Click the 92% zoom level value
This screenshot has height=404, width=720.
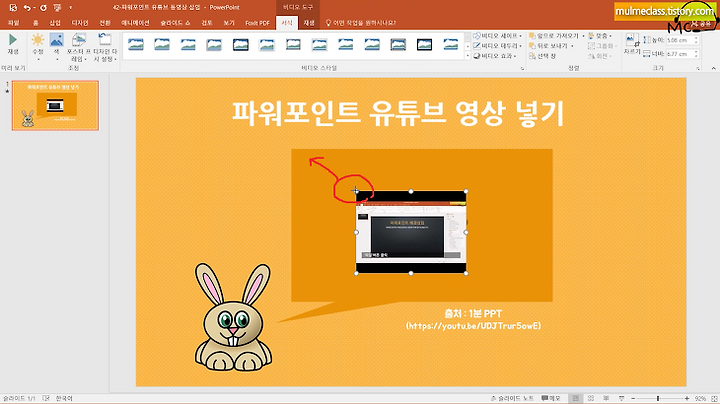700,398
